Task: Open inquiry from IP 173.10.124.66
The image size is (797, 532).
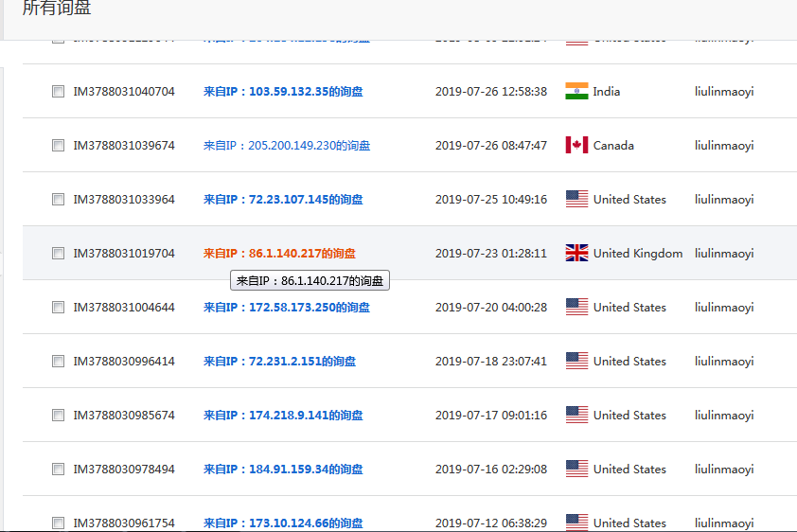Action: click(283, 523)
